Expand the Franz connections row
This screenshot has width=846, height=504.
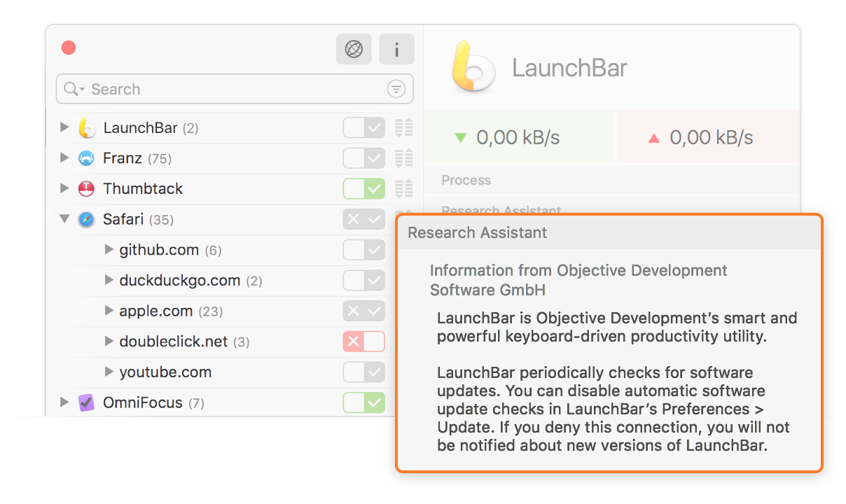(x=64, y=158)
